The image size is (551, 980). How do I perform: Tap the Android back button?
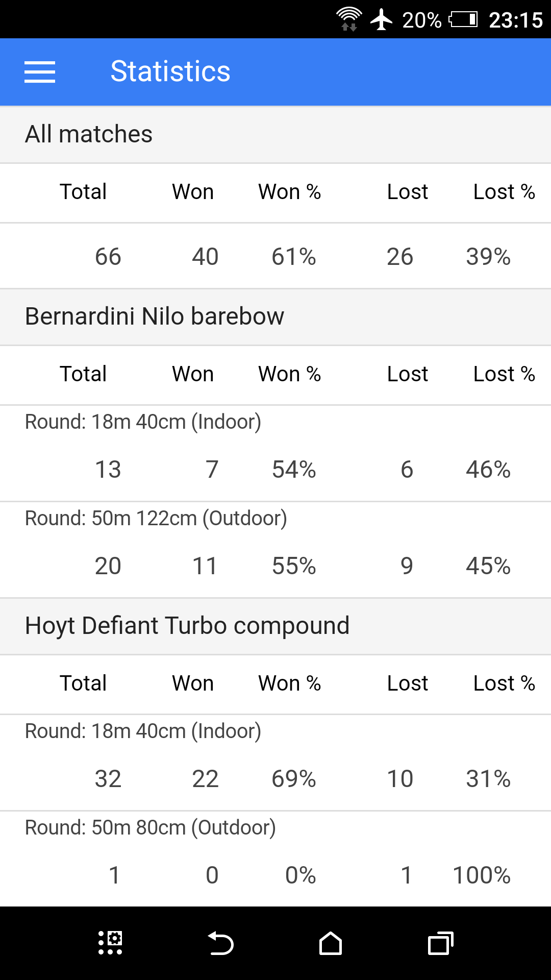click(x=220, y=943)
